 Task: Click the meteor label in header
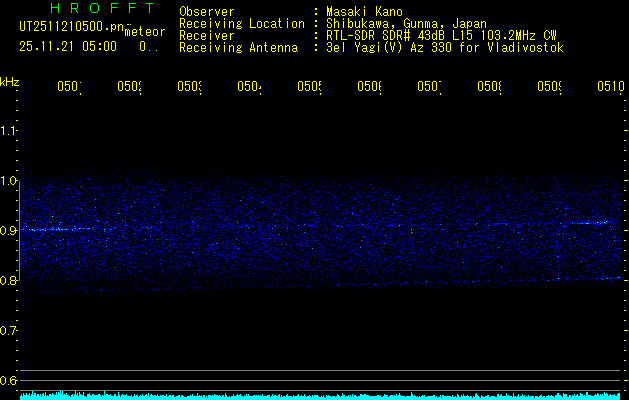click(145, 32)
